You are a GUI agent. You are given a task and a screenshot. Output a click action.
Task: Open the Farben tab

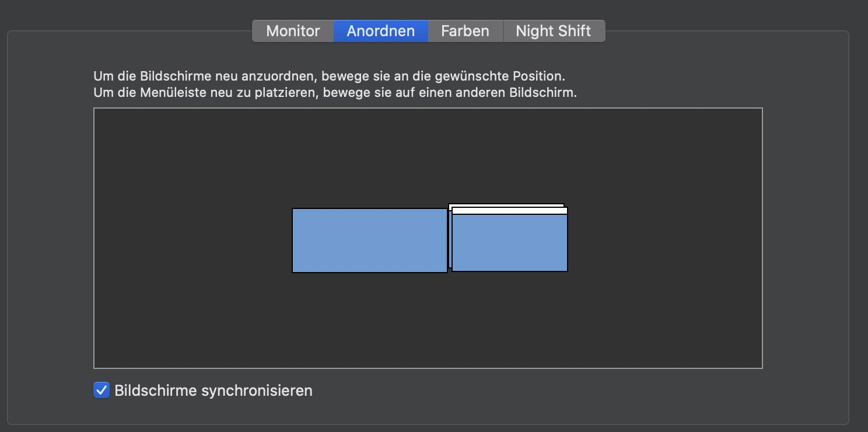pyautogui.click(x=465, y=31)
